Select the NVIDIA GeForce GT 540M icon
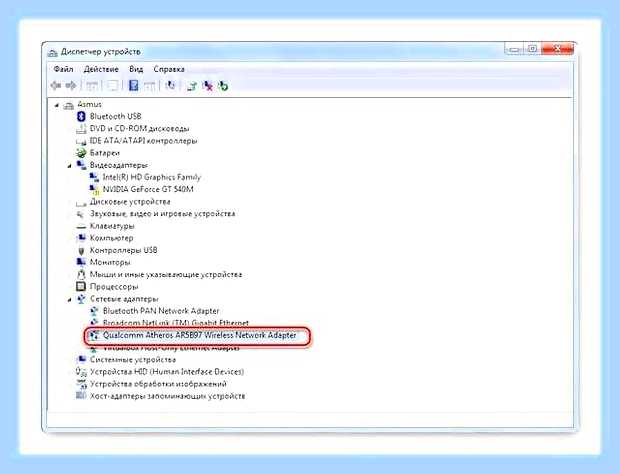The width and height of the screenshot is (620, 474). tap(94, 190)
